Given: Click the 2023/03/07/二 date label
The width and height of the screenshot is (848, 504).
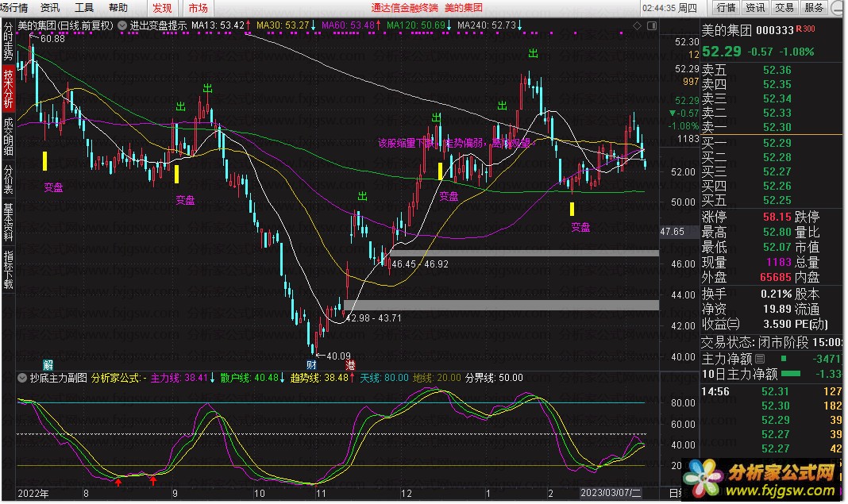Looking at the screenshot, I should pos(611,493).
